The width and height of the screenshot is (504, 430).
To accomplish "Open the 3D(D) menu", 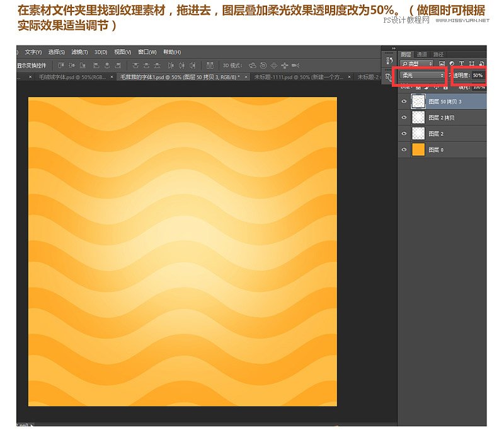I will 101,52.
